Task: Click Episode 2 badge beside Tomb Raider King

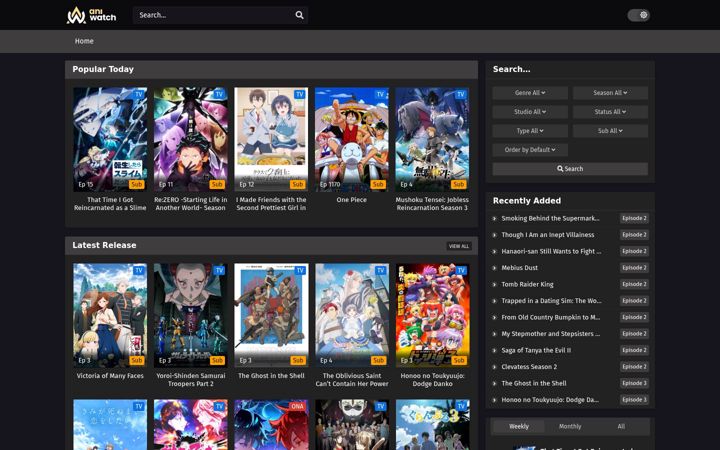Action: [634, 284]
